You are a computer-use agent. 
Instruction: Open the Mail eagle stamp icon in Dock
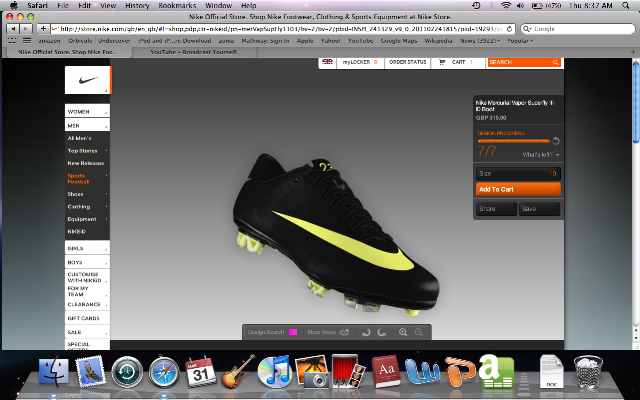coord(90,371)
